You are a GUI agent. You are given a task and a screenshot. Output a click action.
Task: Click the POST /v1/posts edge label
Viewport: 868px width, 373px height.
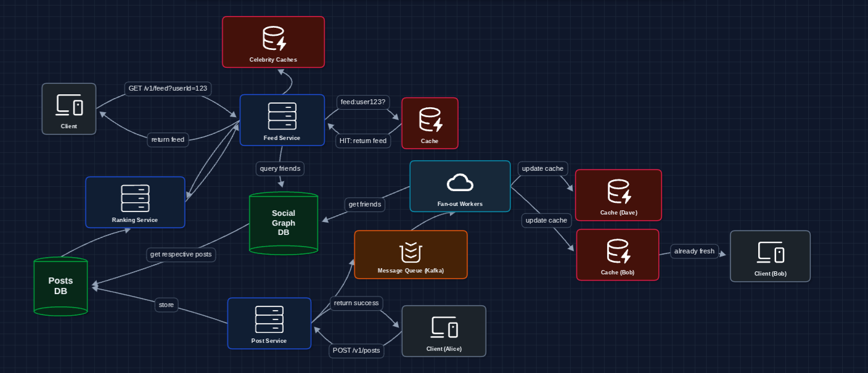356,351
